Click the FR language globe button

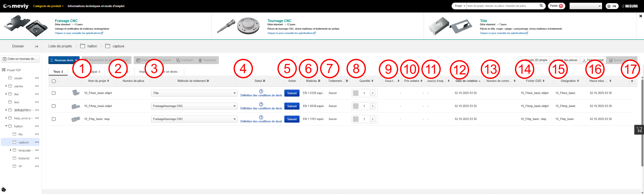coord(612,6)
